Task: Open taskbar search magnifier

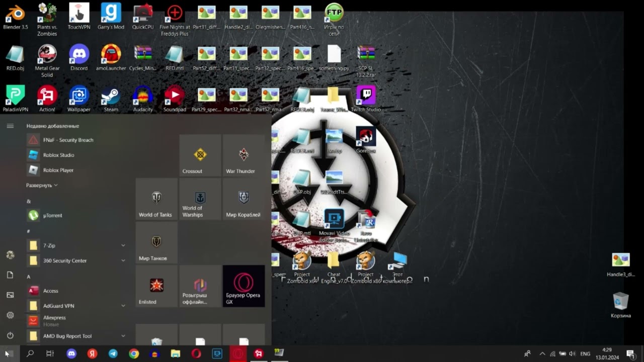Action: pos(30,353)
